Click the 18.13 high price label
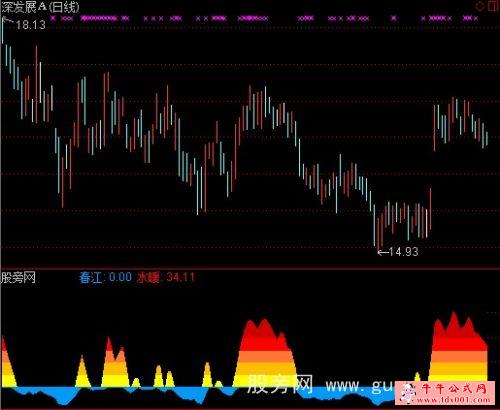This screenshot has width=500, height=410. pyautogui.click(x=30, y=25)
